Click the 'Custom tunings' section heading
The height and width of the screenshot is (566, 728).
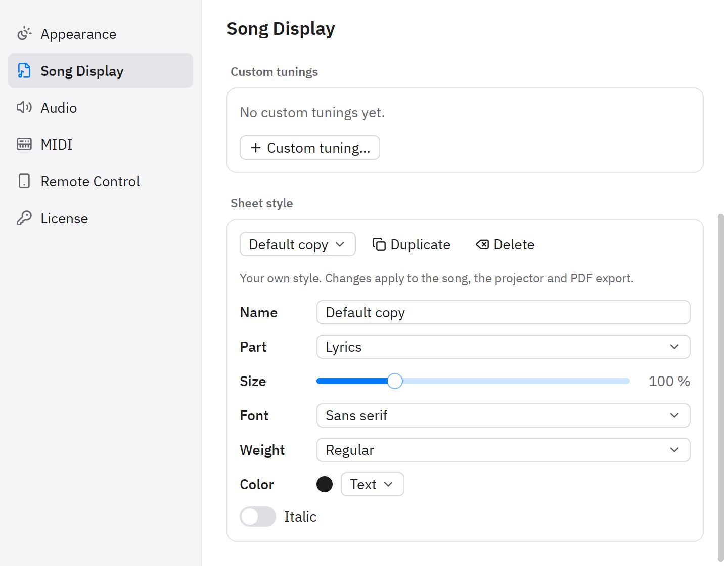275,72
